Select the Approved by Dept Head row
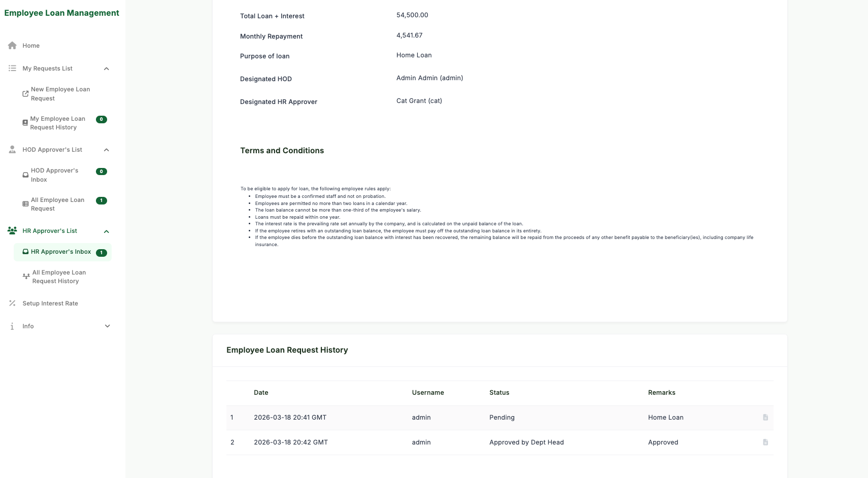 pyautogui.click(x=526, y=442)
